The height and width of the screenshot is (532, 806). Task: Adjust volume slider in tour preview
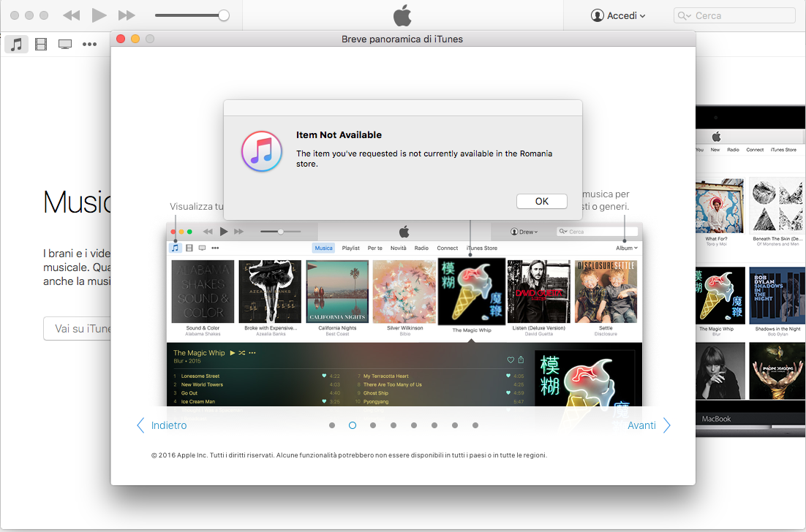281,232
